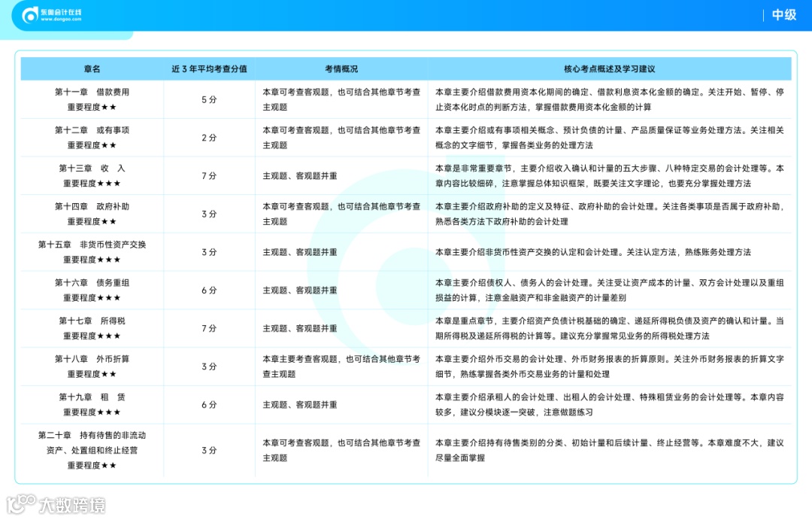Click 主观题、客观题并重 in 租赁 row
812x520 pixels.
click(300, 404)
